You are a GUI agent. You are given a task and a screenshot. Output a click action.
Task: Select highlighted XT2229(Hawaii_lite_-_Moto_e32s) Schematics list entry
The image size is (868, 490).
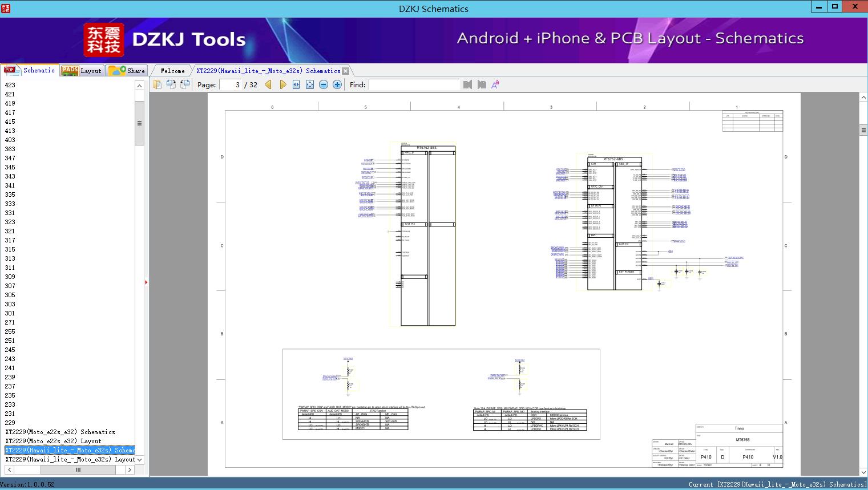coord(70,450)
